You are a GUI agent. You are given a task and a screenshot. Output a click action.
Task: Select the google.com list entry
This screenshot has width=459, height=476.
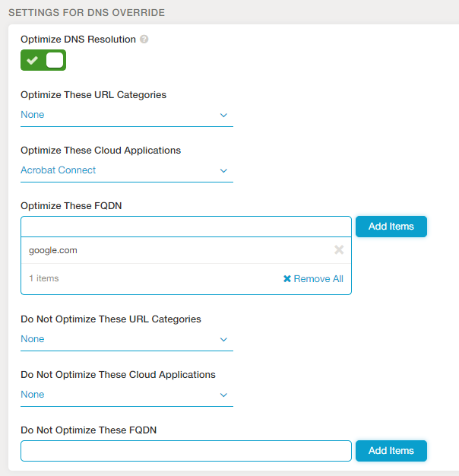click(53, 250)
